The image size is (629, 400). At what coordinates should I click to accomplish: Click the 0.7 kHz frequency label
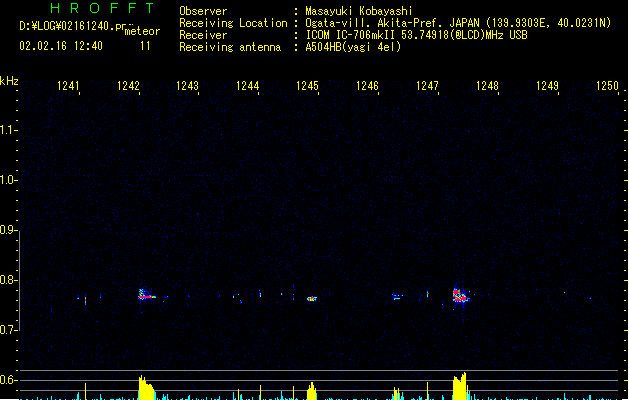point(7,330)
